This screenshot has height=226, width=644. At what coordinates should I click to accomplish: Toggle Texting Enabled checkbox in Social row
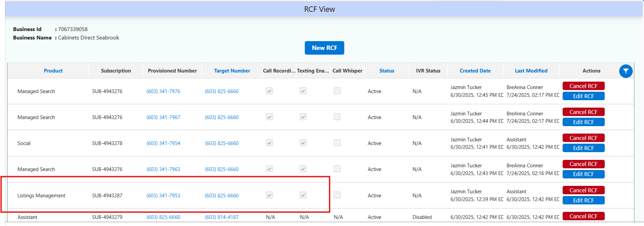pos(303,143)
